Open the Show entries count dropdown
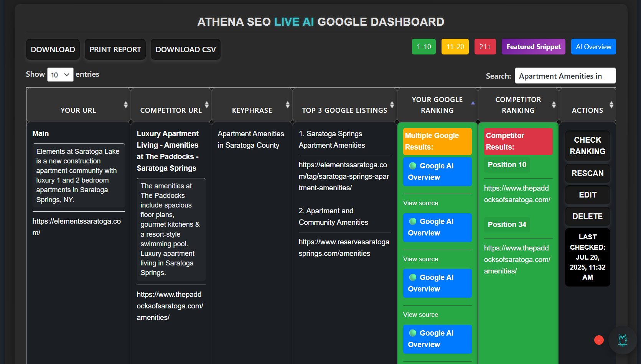This screenshot has width=641, height=364. click(60, 75)
